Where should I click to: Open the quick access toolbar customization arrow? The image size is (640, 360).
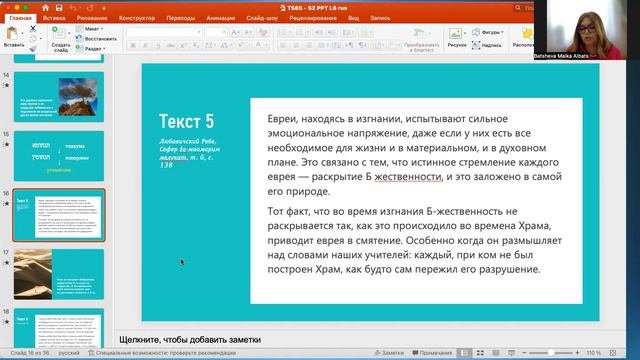(104, 8)
